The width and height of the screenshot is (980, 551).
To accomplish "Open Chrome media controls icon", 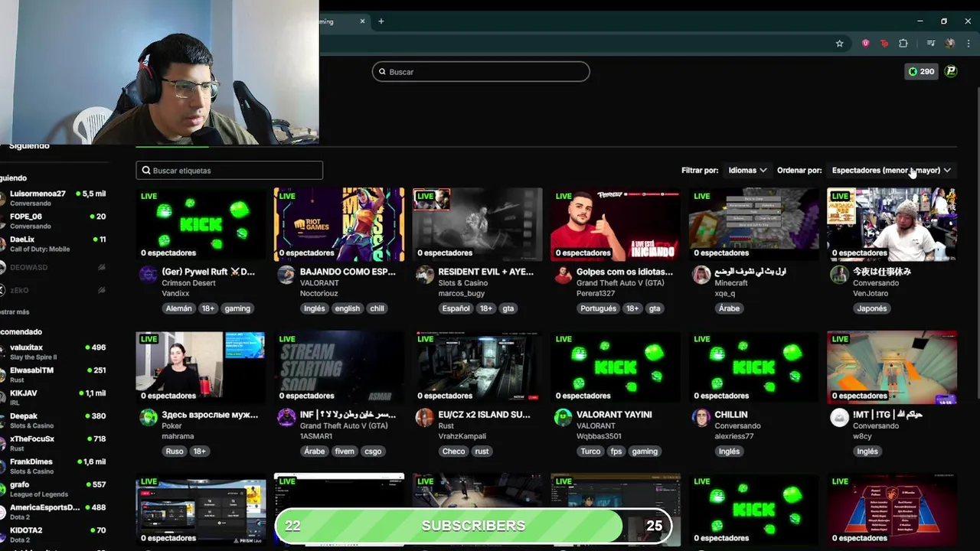I will 931,44.
